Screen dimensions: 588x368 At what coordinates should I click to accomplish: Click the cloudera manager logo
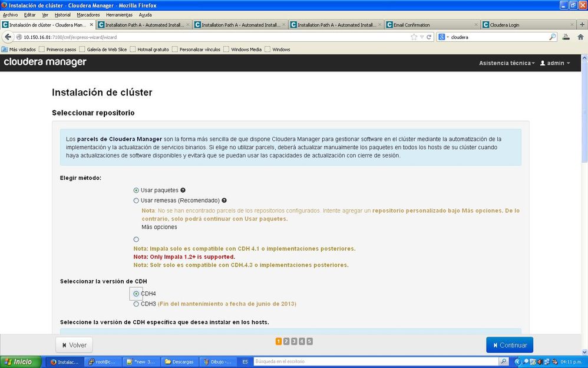[x=45, y=63]
